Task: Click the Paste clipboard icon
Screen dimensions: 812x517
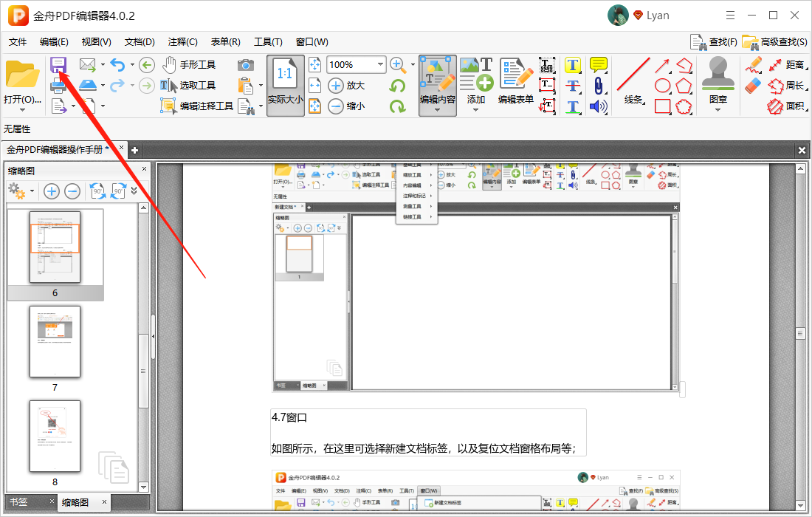Action: (246, 86)
